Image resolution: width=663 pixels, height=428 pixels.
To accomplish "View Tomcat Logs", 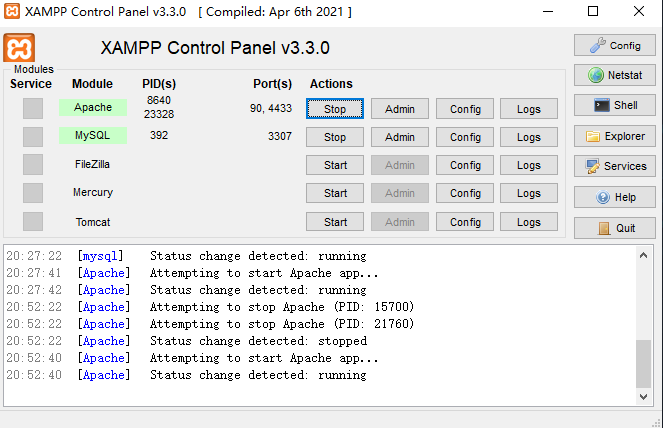I will click(529, 222).
